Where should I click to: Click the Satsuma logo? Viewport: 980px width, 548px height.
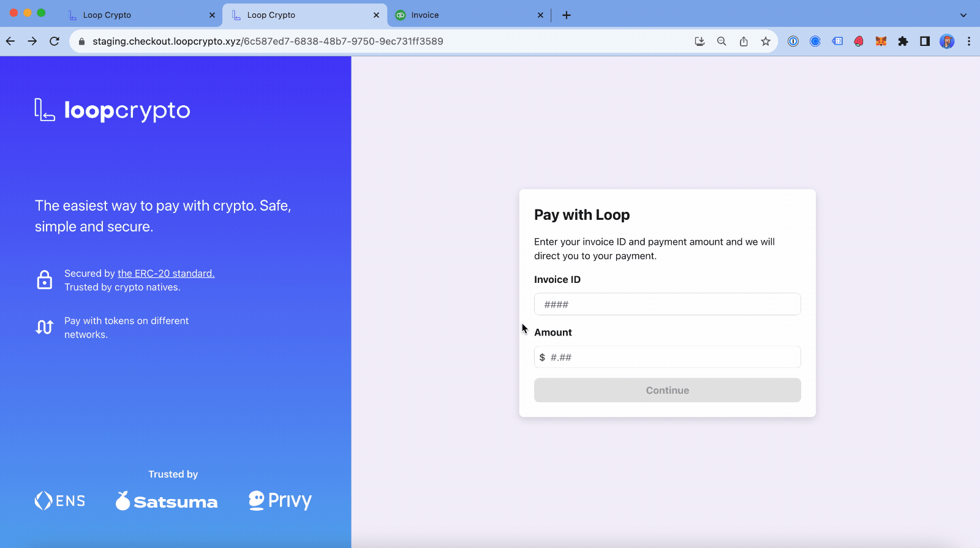click(x=167, y=501)
